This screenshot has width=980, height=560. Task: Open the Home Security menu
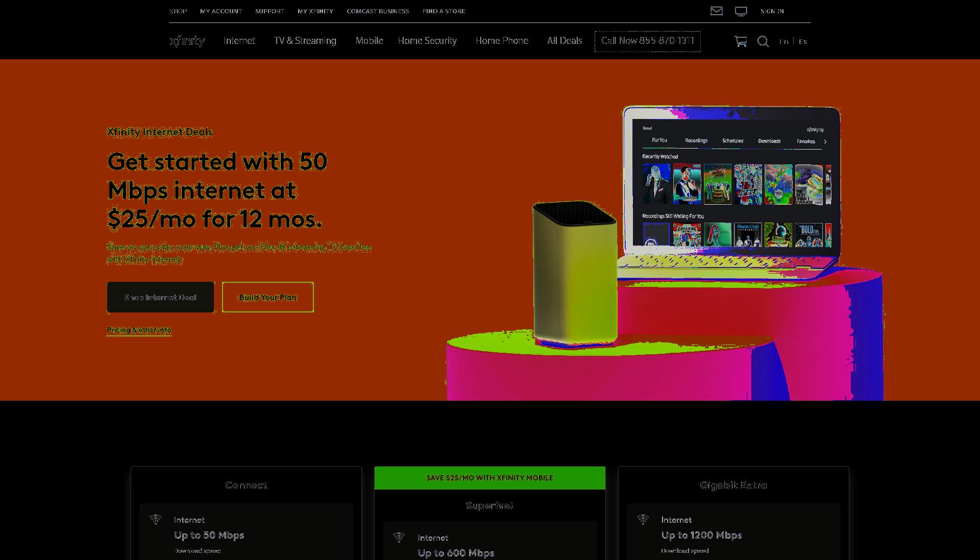(427, 41)
